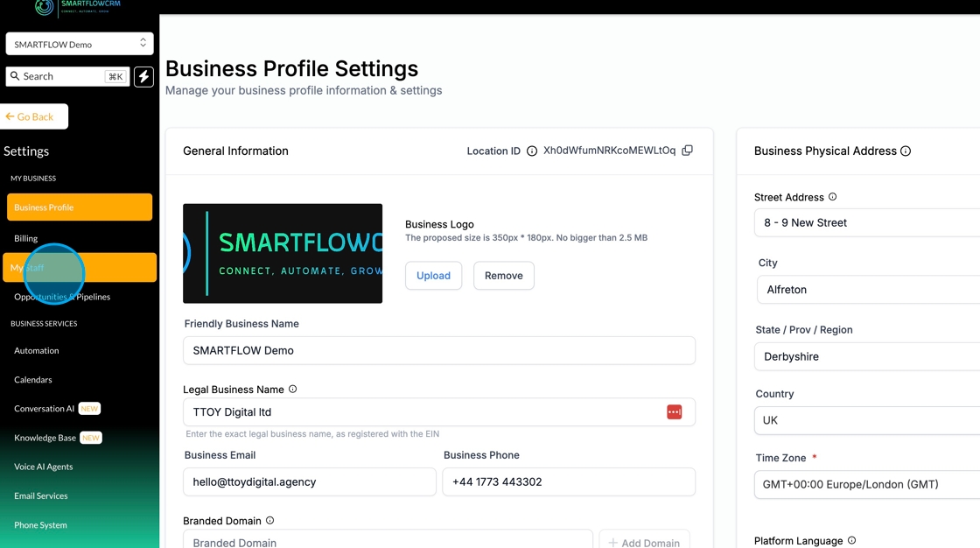This screenshot has width=980, height=548.
Task: Select Automation in the settings menu
Action: (37, 351)
